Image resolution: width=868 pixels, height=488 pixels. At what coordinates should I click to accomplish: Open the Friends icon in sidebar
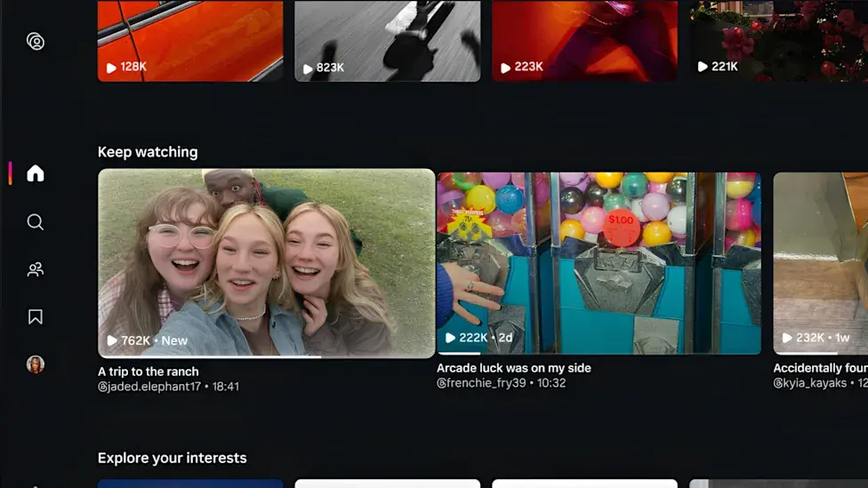[36, 269]
